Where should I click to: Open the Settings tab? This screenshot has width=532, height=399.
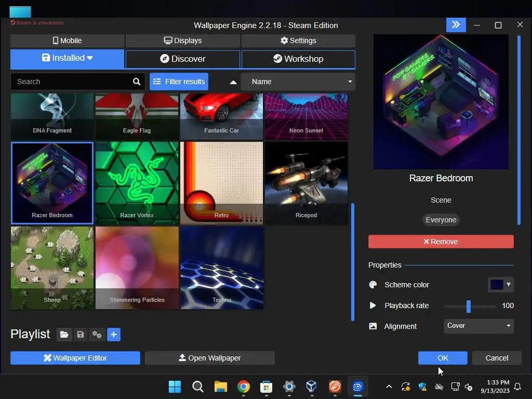298,41
